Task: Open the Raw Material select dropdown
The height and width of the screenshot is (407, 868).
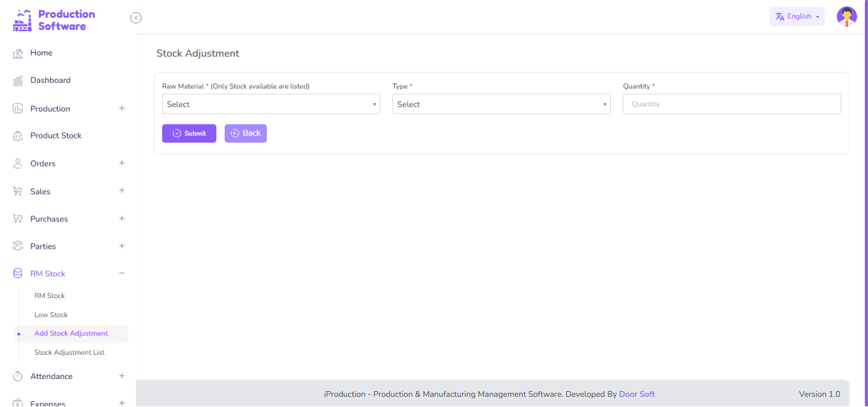Action: tap(271, 104)
